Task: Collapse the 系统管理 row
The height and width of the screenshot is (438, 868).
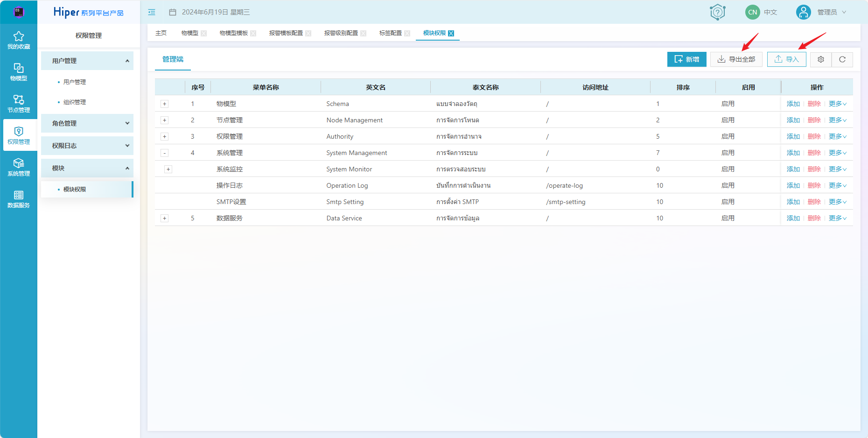Action: [x=164, y=153]
